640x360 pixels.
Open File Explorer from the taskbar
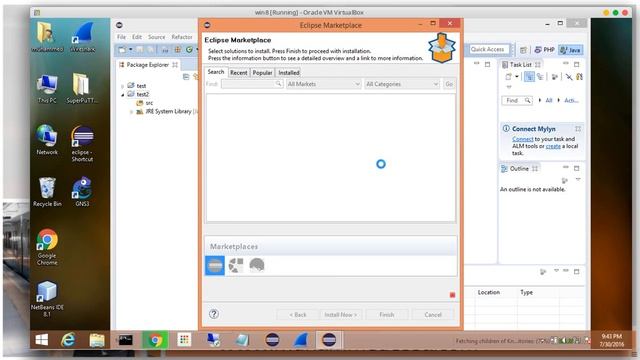(x=97, y=340)
